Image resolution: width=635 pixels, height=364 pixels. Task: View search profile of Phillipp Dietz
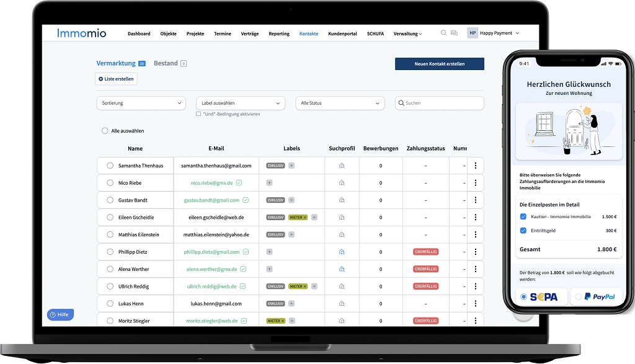point(342,252)
